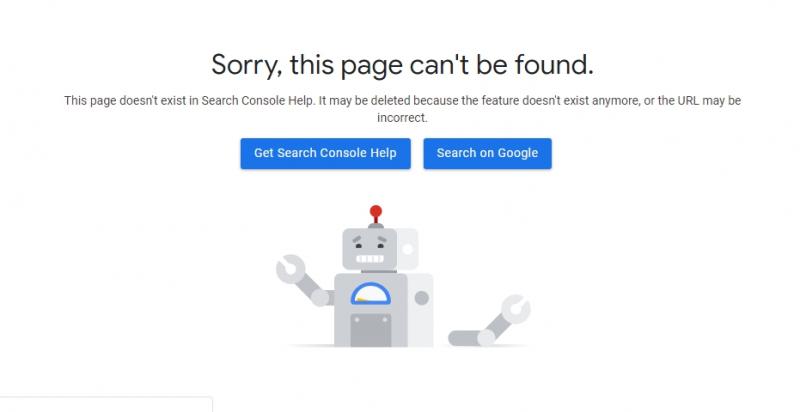Click the red antenna ball on robot
Image resolution: width=800 pixels, height=412 pixels.
(376, 211)
